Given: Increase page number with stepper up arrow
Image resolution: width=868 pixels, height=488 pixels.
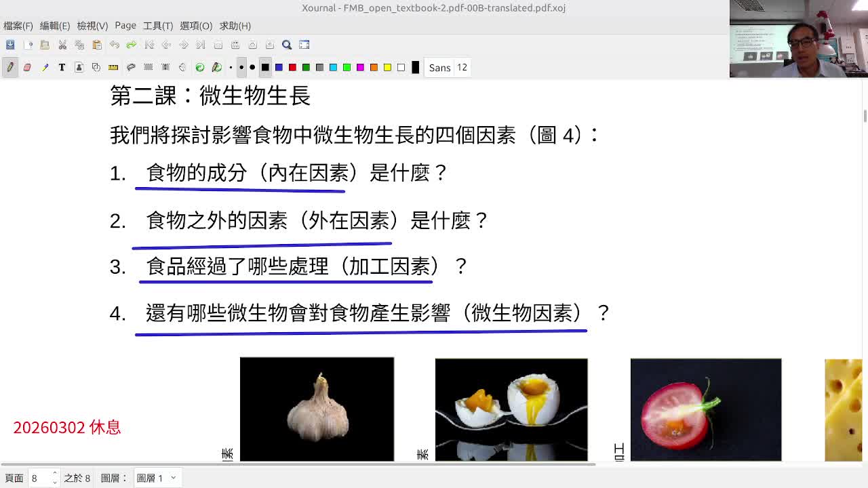Looking at the screenshot, I should click(x=55, y=474).
